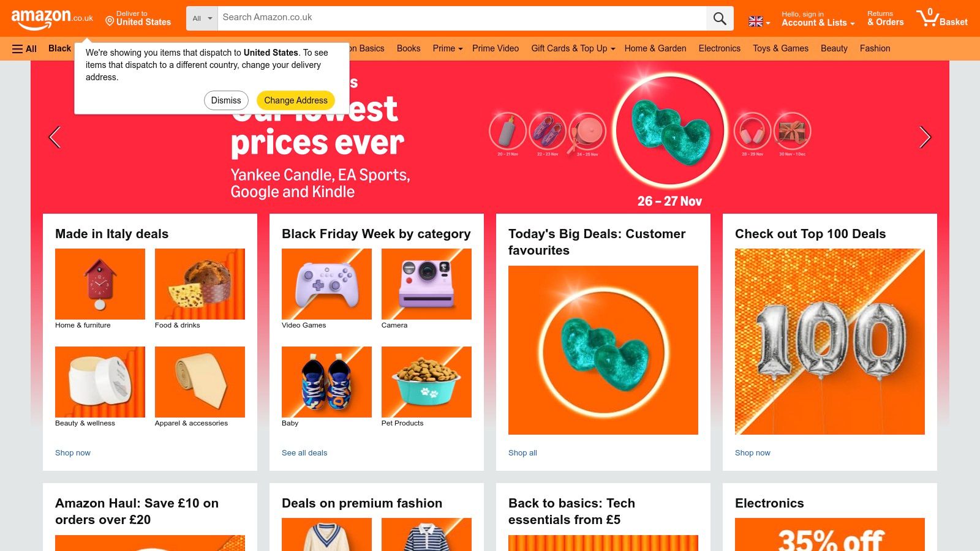Click the search magnifying glass icon
Screen dimensions: 980x551
[x=719, y=18]
